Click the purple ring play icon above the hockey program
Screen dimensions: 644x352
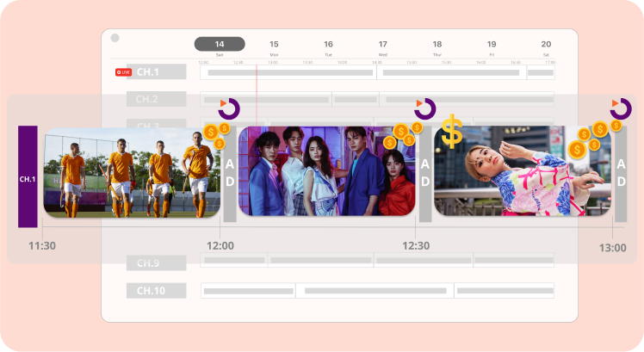[230, 108]
